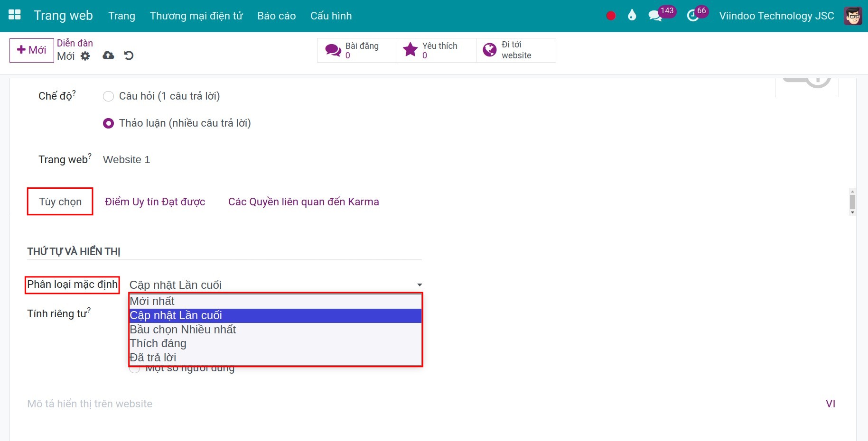The image size is (868, 441).
Task: Open Thương mại điện tử menu
Action: 196,16
